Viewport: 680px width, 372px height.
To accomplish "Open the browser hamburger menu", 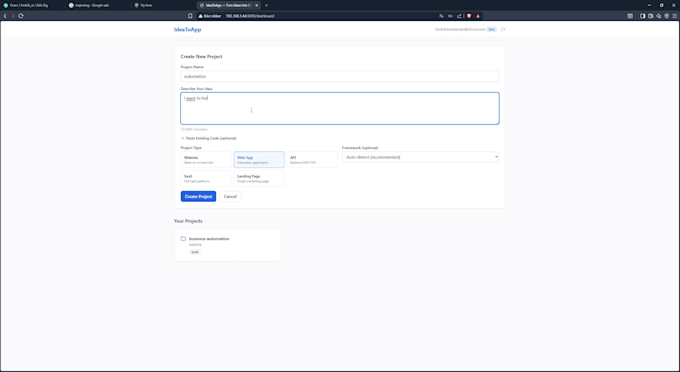I will tap(674, 16).
